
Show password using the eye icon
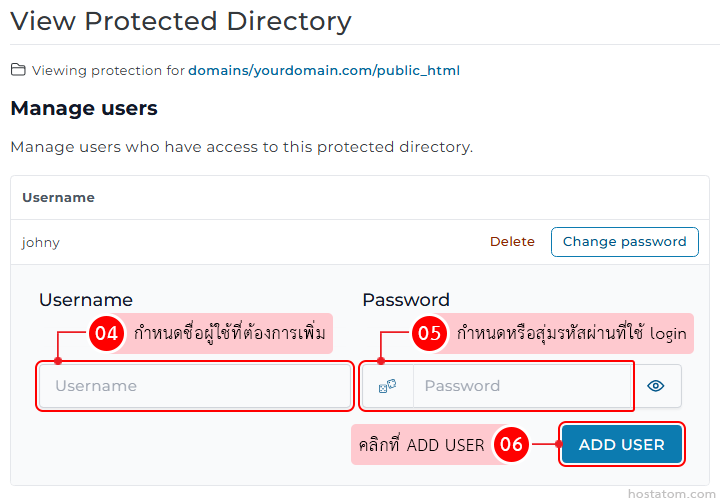coord(656,386)
